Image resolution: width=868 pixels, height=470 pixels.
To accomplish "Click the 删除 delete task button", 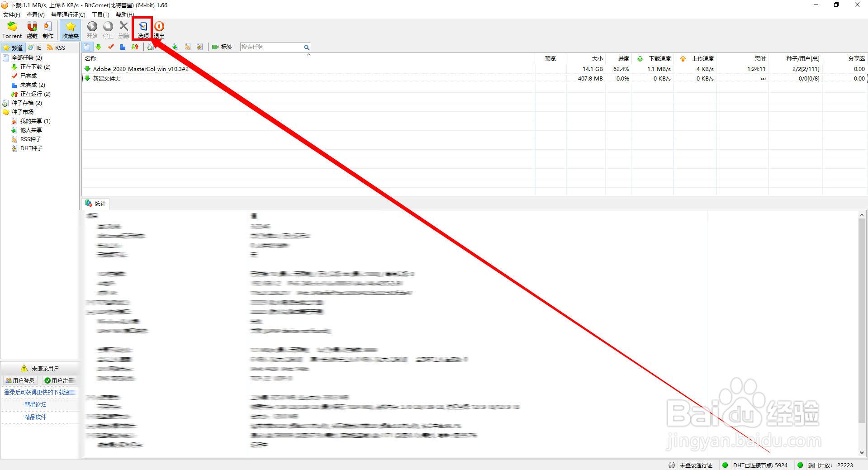I will coord(124,30).
